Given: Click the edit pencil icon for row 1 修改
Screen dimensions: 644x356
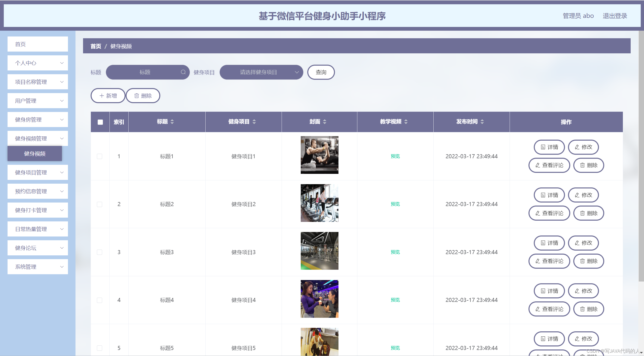Looking at the screenshot, I should tap(577, 147).
